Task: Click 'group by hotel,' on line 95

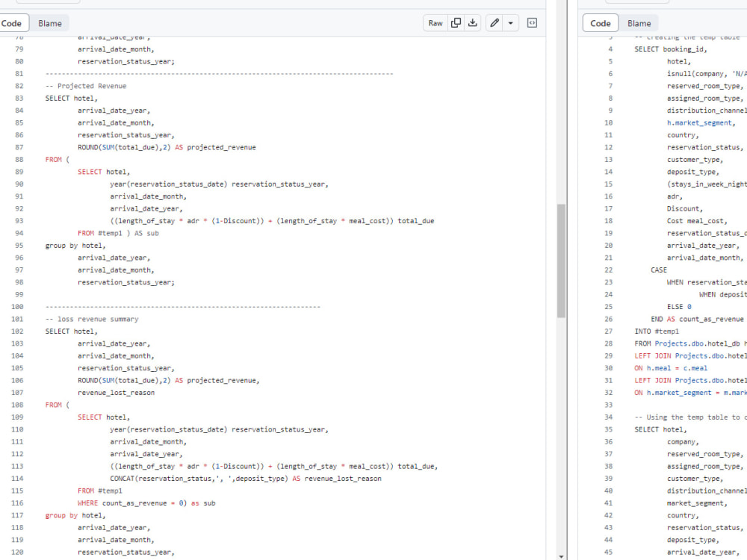Action: 75,246
